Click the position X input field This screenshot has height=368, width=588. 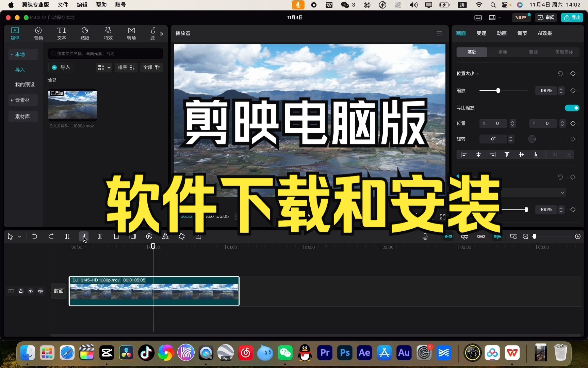pos(493,123)
